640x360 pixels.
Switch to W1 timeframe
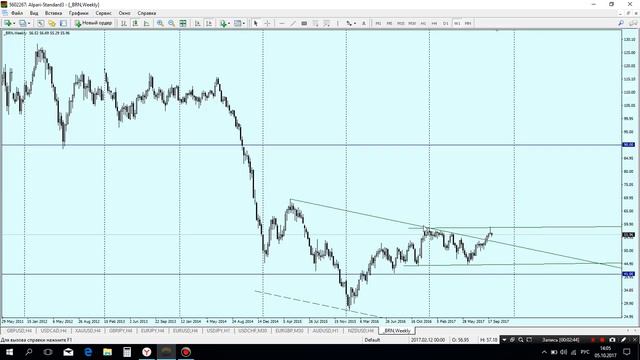click(x=457, y=24)
